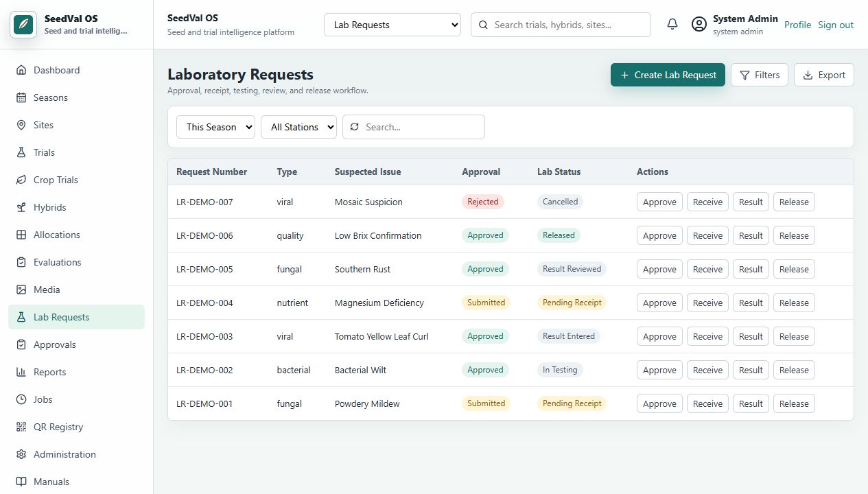Click the Administration gear icon
This screenshot has height=494, width=868.
[21, 454]
